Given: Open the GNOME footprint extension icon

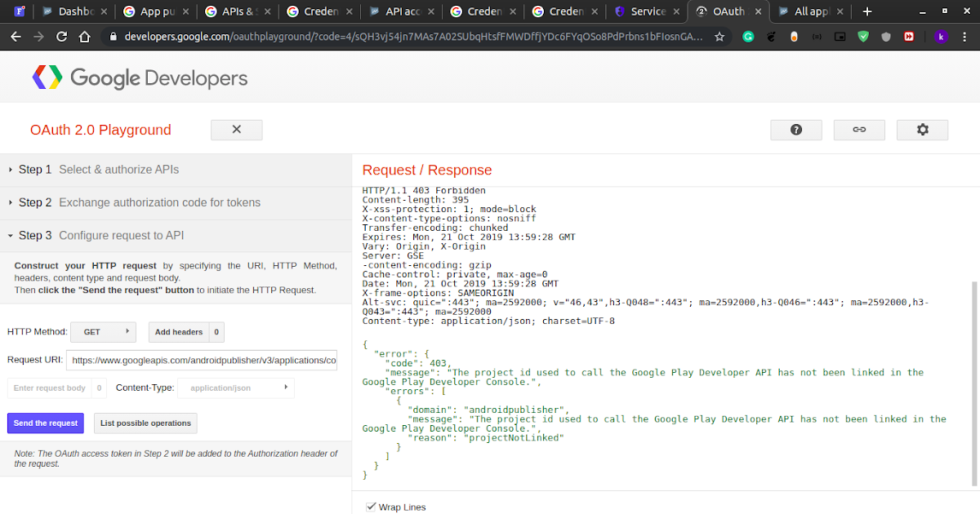Looking at the screenshot, I should coord(771,37).
